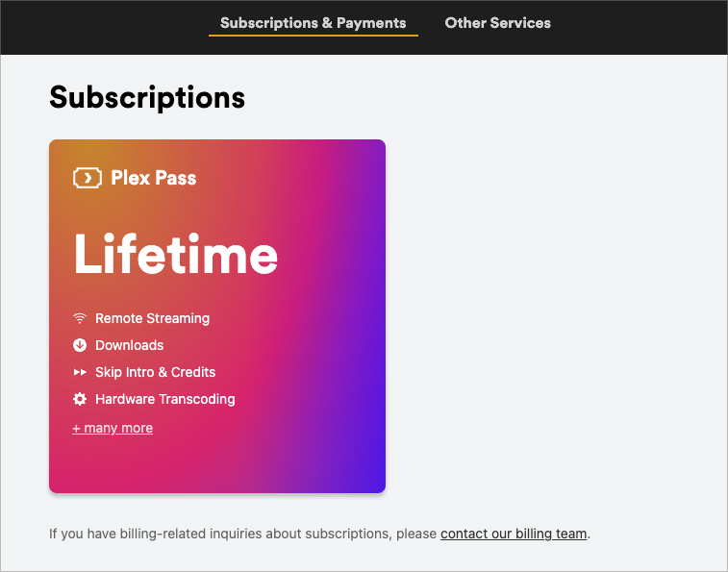Click the Remote Streaming feature label
This screenshot has height=572, width=728.
click(152, 318)
